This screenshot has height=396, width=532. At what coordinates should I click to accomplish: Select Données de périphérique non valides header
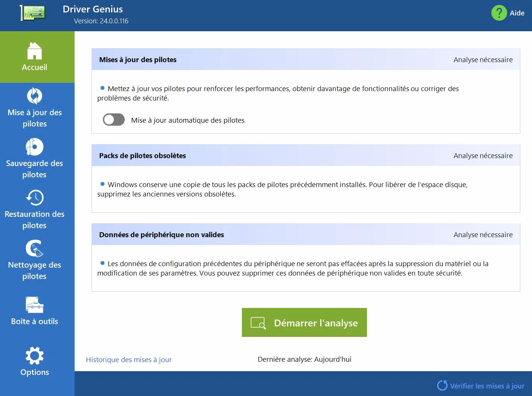[306, 235]
